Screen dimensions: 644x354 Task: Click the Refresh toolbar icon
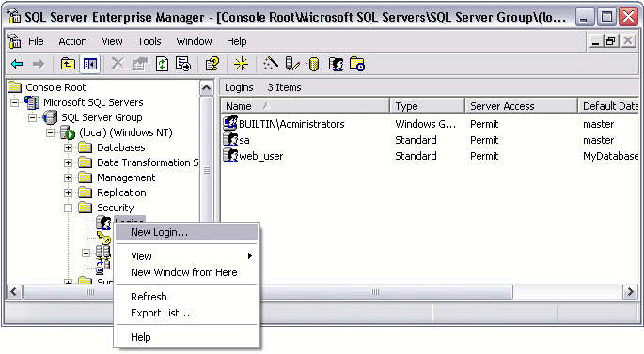[163, 64]
